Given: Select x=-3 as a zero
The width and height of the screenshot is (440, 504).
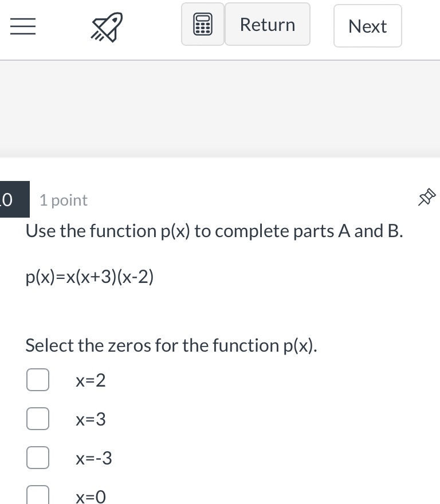Looking at the screenshot, I should [x=38, y=457].
